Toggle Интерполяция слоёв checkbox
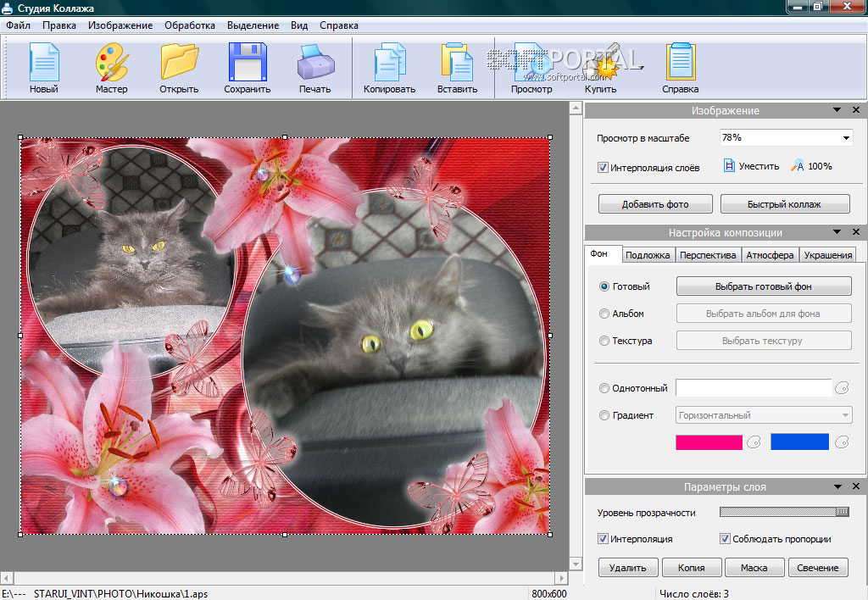The width and height of the screenshot is (868, 600). [603, 167]
